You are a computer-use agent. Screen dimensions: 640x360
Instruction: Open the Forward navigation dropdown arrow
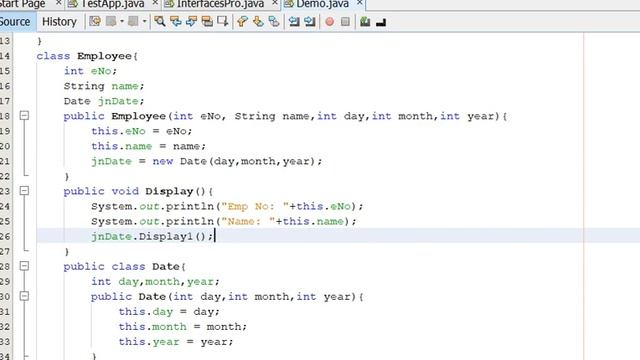pos(144,21)
